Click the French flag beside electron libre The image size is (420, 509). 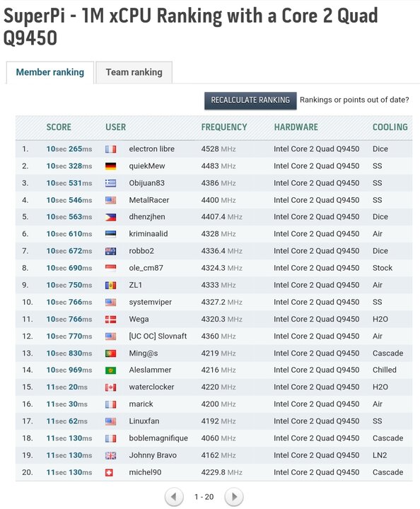coord(111,149)
